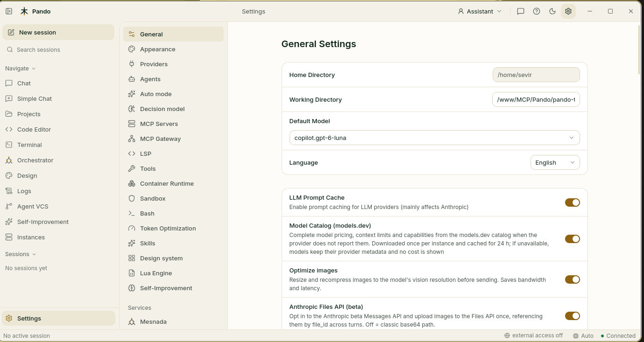The width and height of the screenshot is (644, 342).
Task: Click the Pando logo icon
Action: [24, 11]
